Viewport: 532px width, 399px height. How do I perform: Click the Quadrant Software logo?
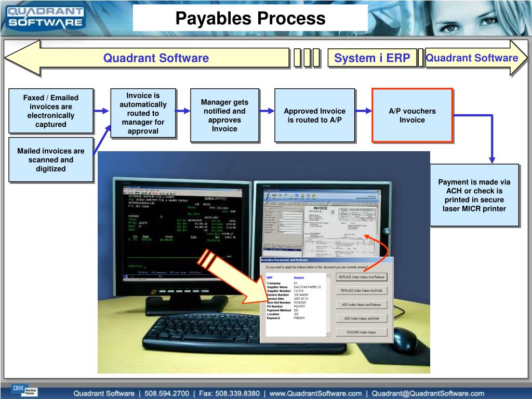46,17
